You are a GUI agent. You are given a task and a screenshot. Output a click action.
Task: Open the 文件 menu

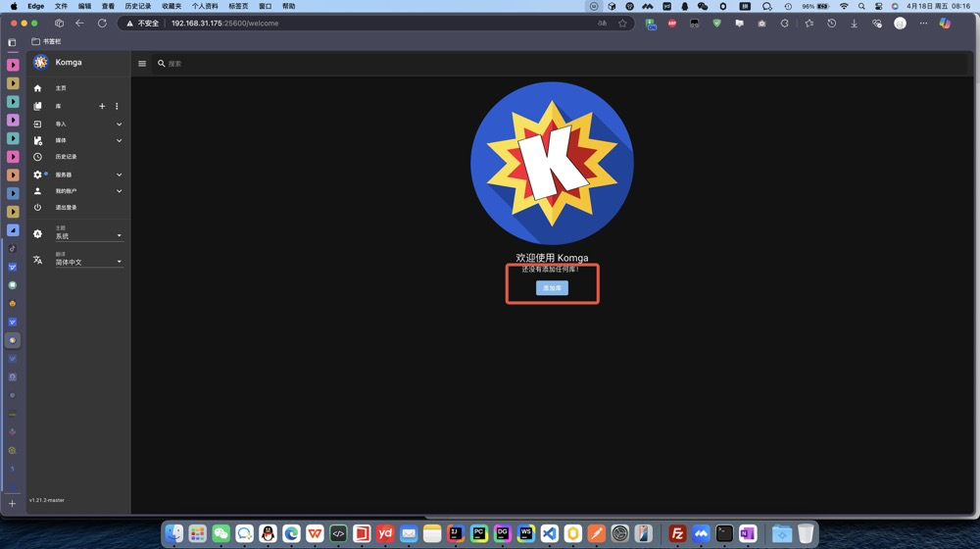point(61,6)
